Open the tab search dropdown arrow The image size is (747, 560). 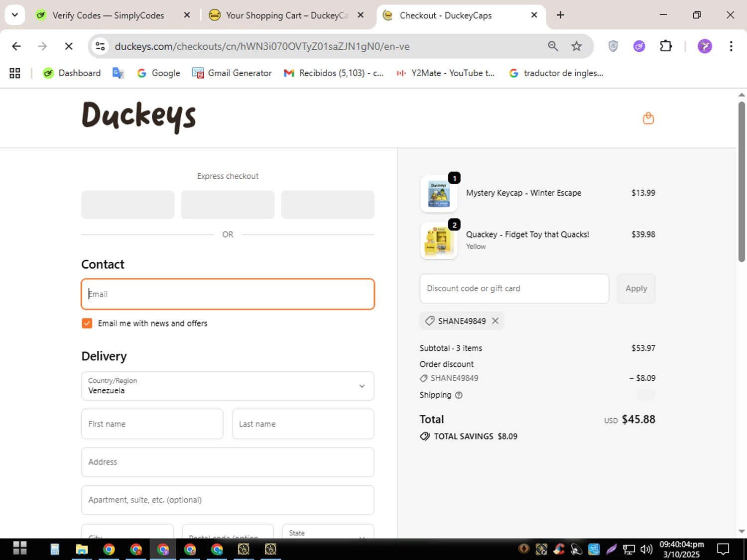(x=15, y=15)
